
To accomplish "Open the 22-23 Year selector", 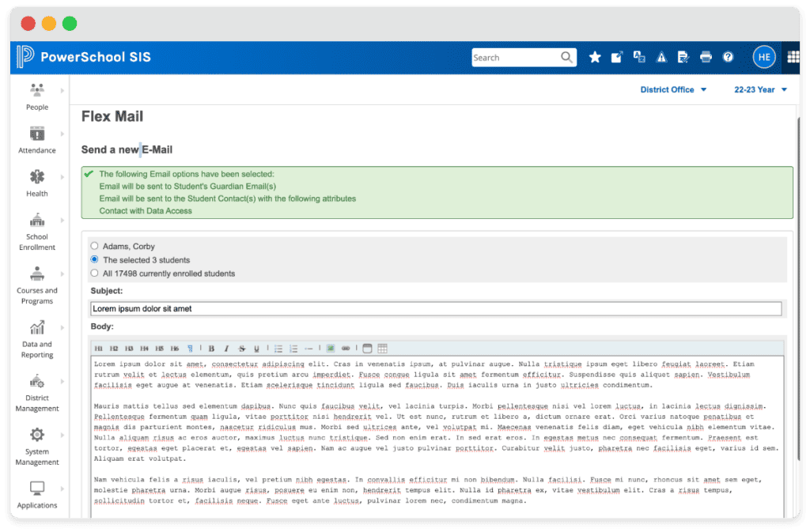I will (760, 89).
